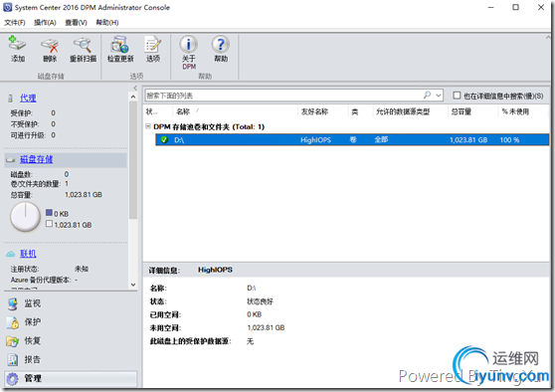This screenshot has width=555, height=392.
Task: Click the 检查更新 (Check updates) icon
Action: [x=120, y=45]
